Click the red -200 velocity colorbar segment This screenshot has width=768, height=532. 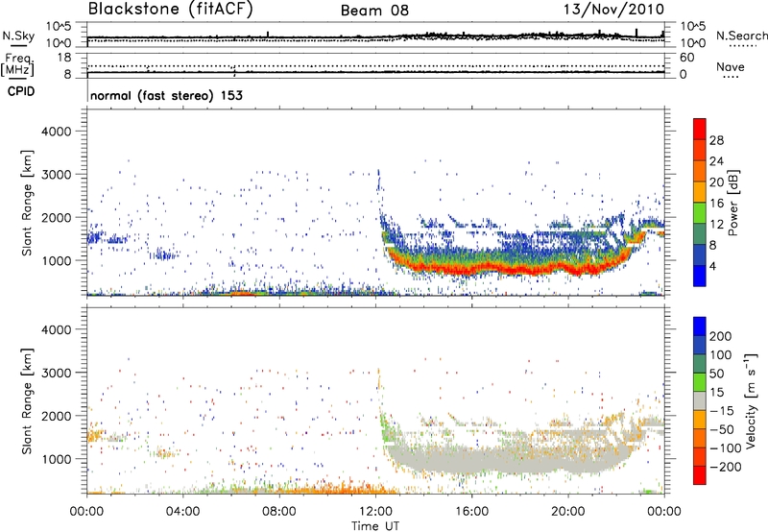tap(700, 475)
